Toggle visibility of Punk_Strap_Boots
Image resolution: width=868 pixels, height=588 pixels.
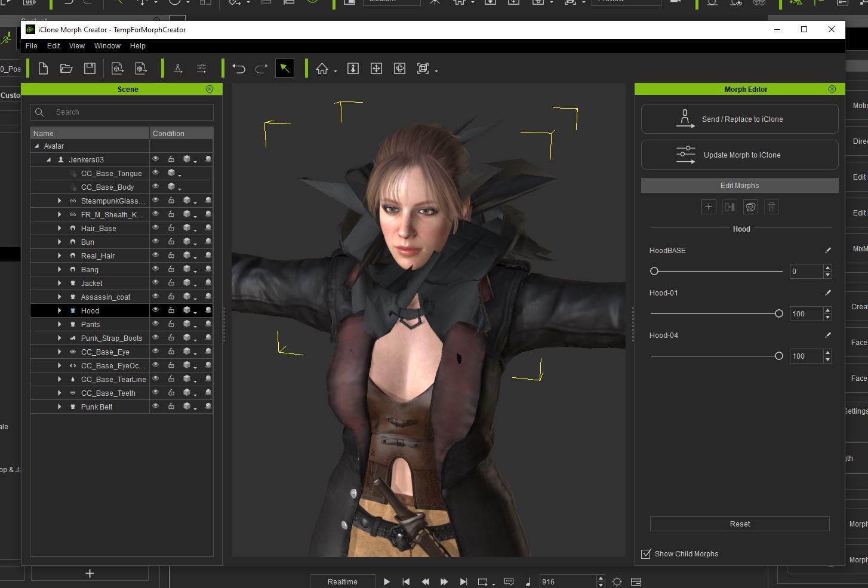tap(155, 337)
